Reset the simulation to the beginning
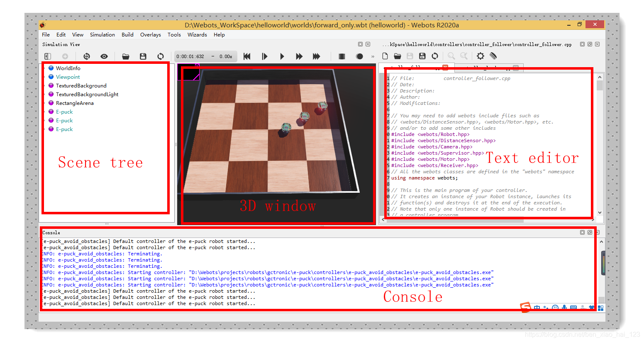The image size is (644, 342). click(x=247, y=56)
